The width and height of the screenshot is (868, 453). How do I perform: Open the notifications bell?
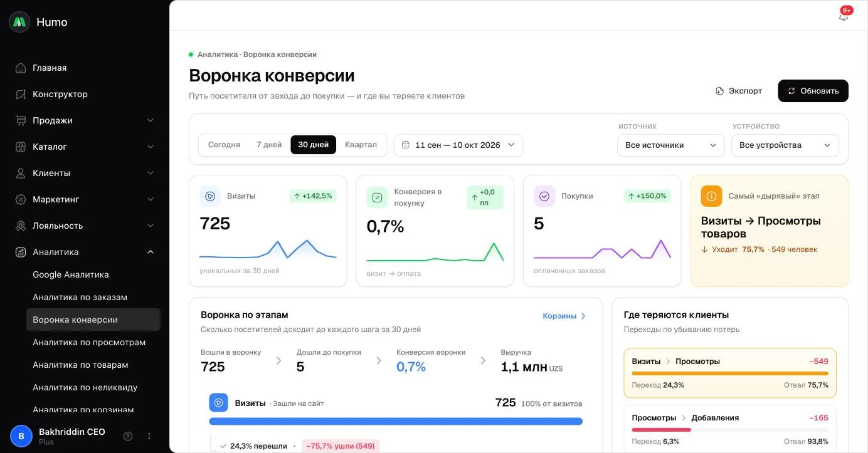click(844, 16)
